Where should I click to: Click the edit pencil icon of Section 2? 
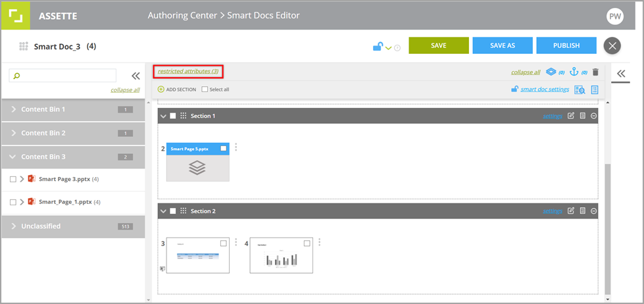pyautogui.click(x=570, y=211)
